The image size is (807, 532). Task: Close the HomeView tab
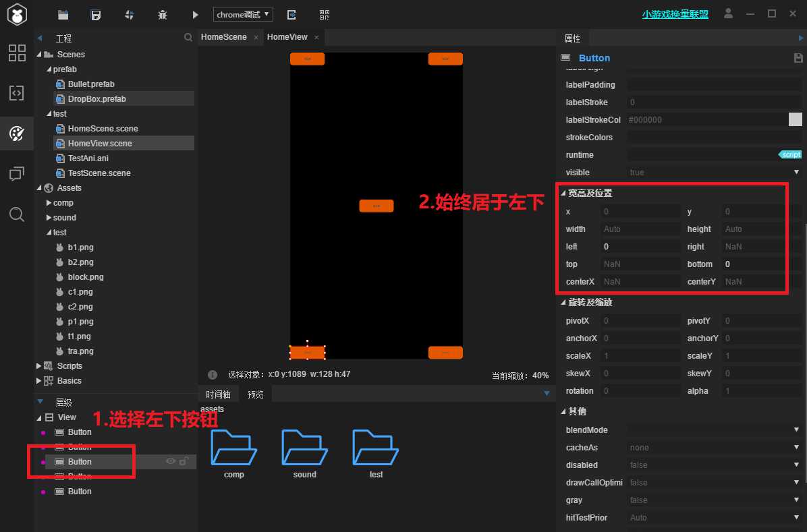(x=316, y=38)
